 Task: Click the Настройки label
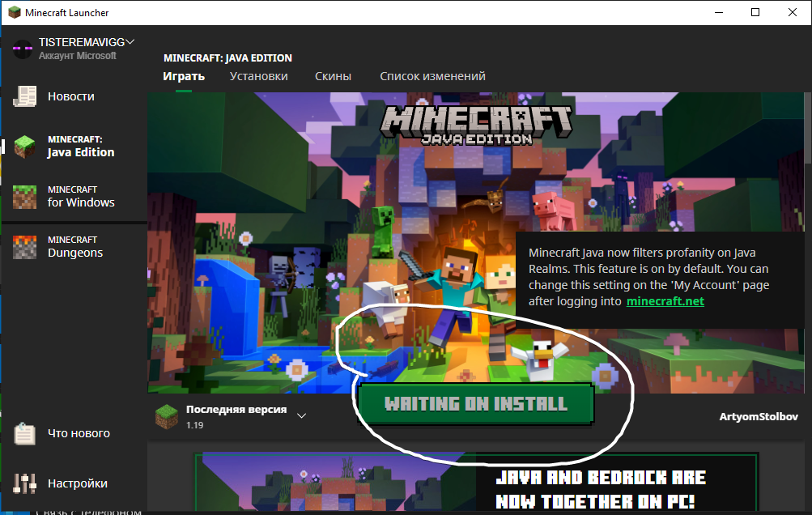click(x=78, y=483)
